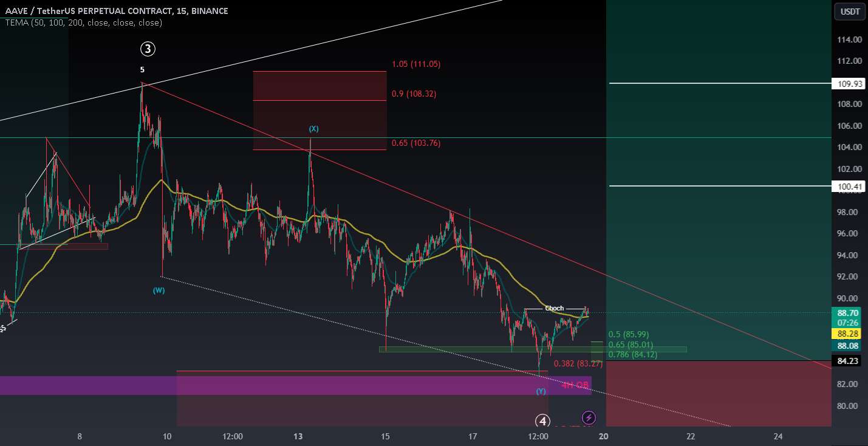Select the 0.786 (84.12) fib label
Viewport: 868px width, 446px height.
(633, 354)
